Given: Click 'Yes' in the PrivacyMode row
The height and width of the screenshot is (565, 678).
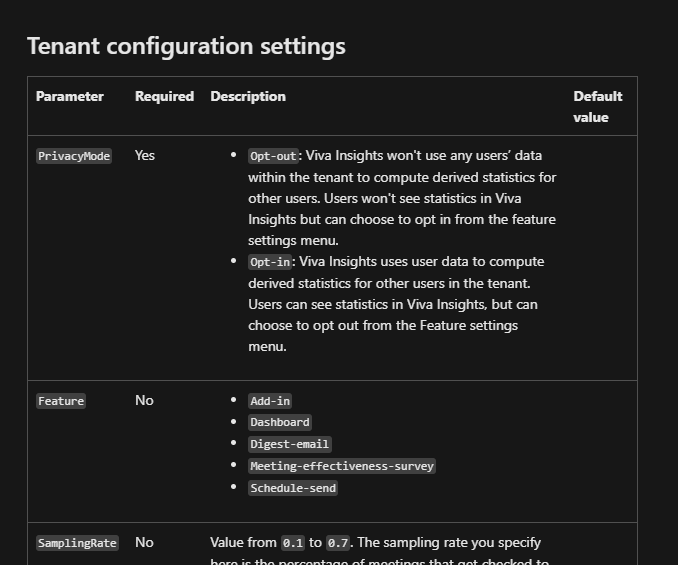Looking at the screenshot, I should [145, 156].
